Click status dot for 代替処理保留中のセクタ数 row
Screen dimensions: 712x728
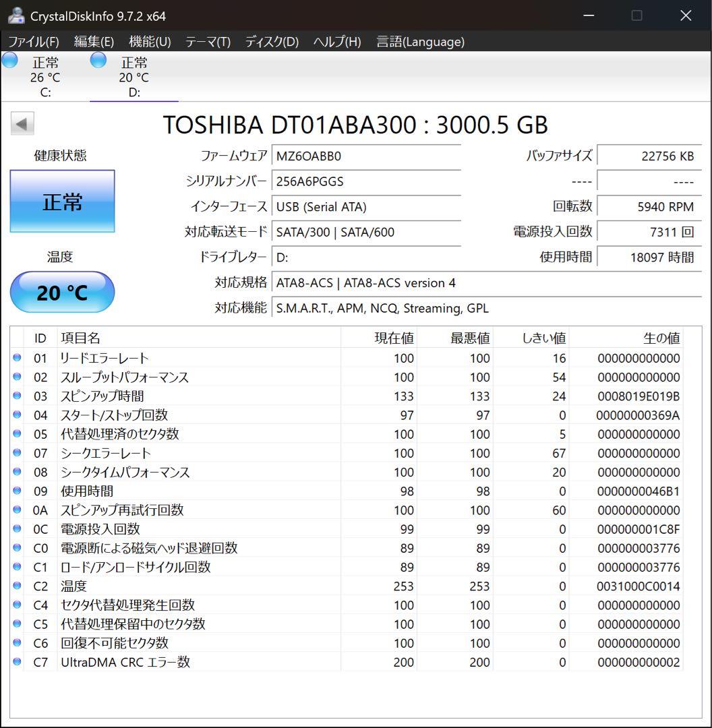coord(17,624)
